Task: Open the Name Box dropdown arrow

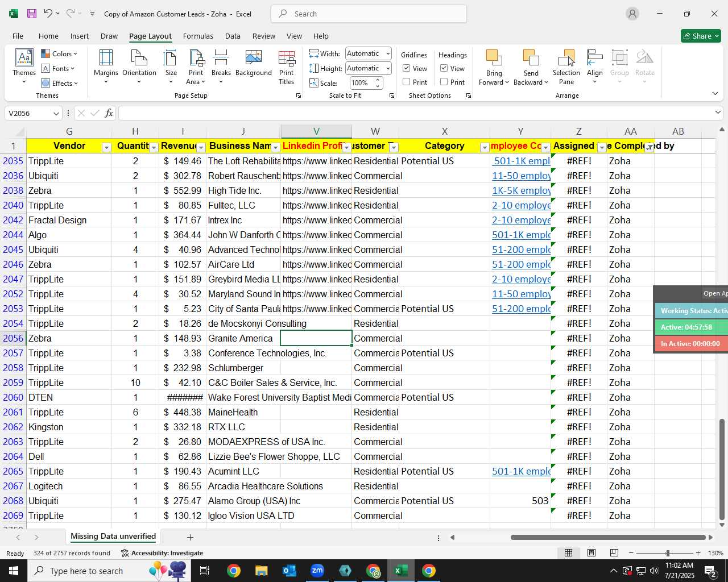Action: pos(56,113)
